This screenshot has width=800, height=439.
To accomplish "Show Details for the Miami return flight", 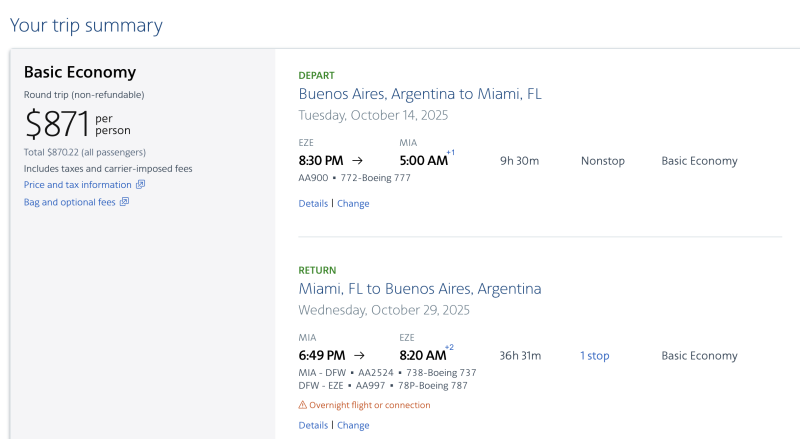I will point(313,425).
